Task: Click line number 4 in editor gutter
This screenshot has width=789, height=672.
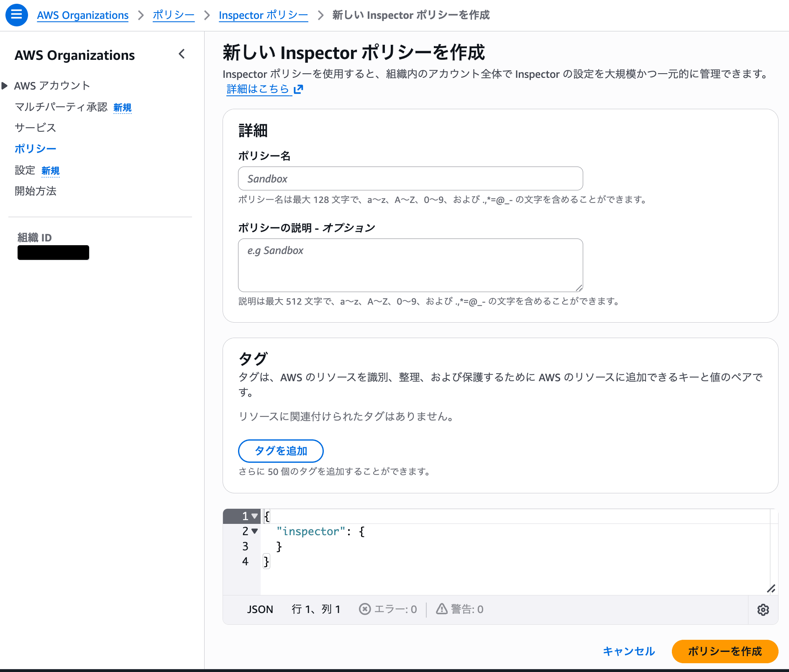Action: (245, 562)
